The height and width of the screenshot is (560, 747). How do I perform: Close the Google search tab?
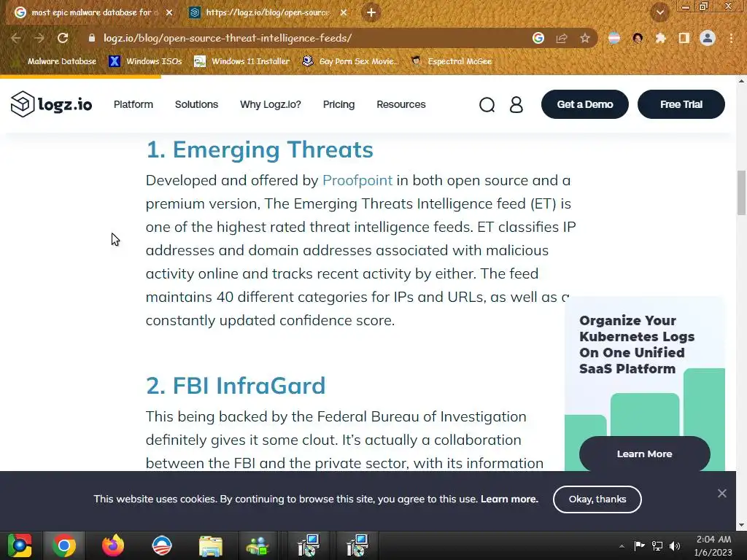pos(169,12)
